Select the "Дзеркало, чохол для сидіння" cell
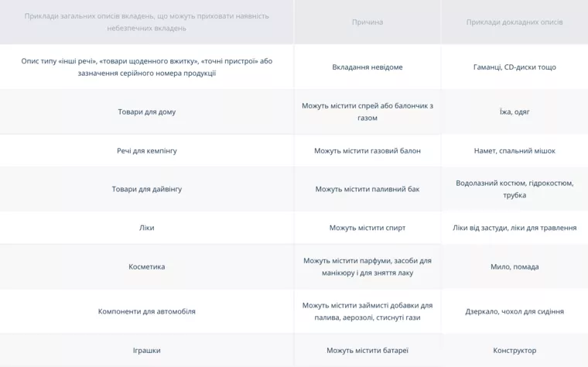Viewport: 588px width, 367px height. [x=514, y=311]
